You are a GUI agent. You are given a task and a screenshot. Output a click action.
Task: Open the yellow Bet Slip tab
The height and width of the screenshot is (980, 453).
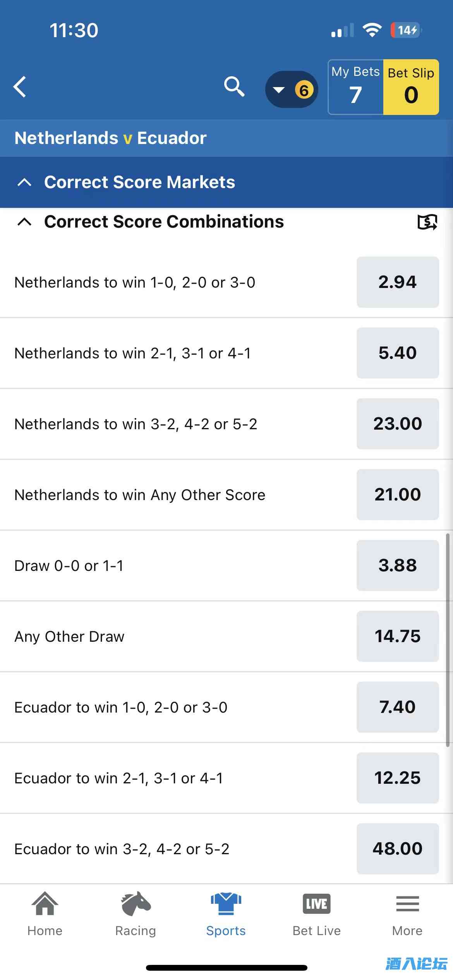pyautogui.click(x=411, y=87)
